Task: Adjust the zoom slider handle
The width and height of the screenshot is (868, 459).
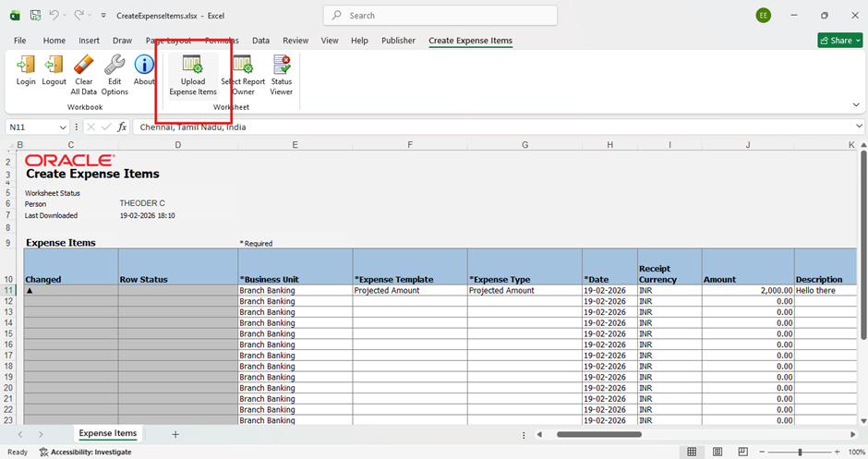Action: tap(800, 452)
